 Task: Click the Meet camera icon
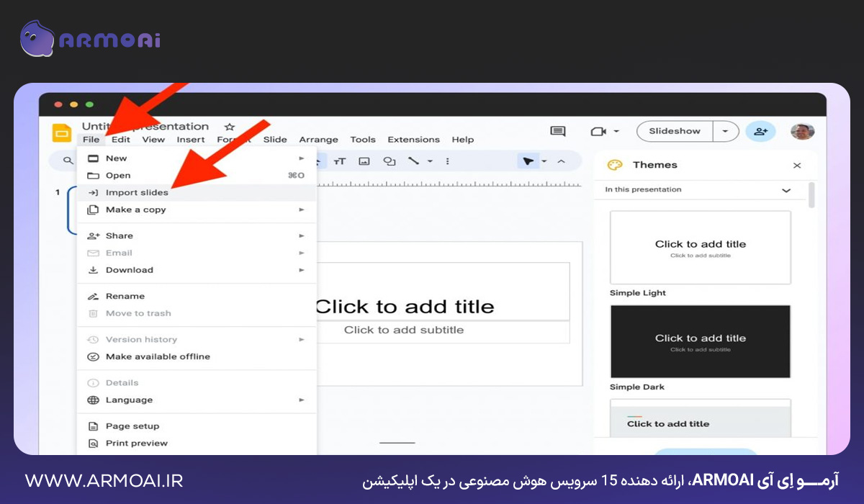[x=600, y=130]
